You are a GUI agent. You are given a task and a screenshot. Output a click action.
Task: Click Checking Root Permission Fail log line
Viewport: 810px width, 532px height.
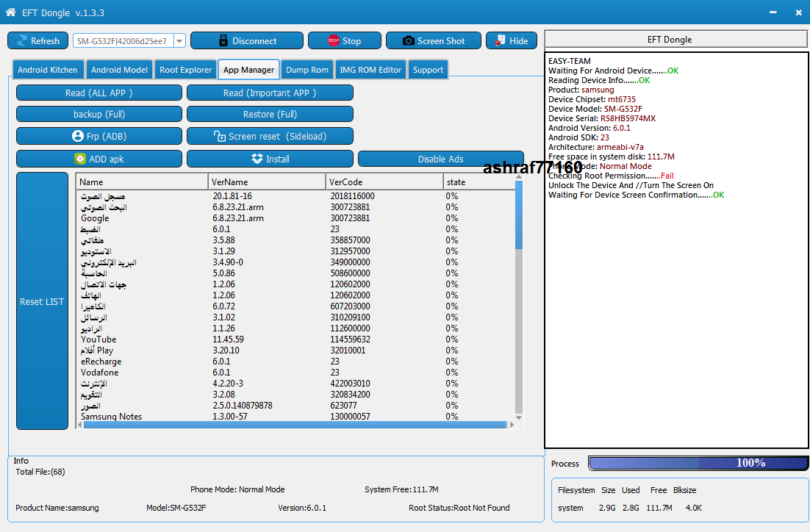coord(611,176)
